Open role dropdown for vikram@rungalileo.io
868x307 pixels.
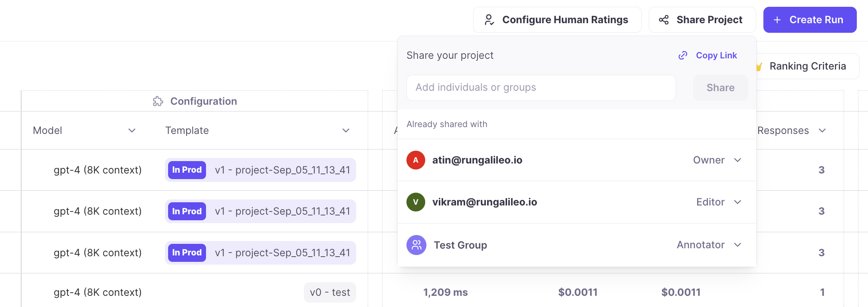pos(719,202)
